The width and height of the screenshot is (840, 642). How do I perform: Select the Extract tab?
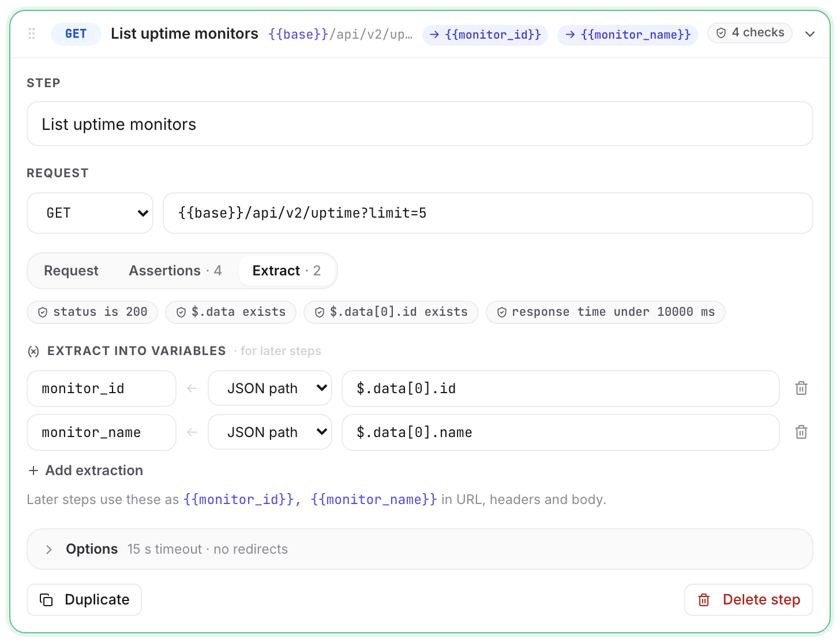pyautogui.click(x=287, y=271)
